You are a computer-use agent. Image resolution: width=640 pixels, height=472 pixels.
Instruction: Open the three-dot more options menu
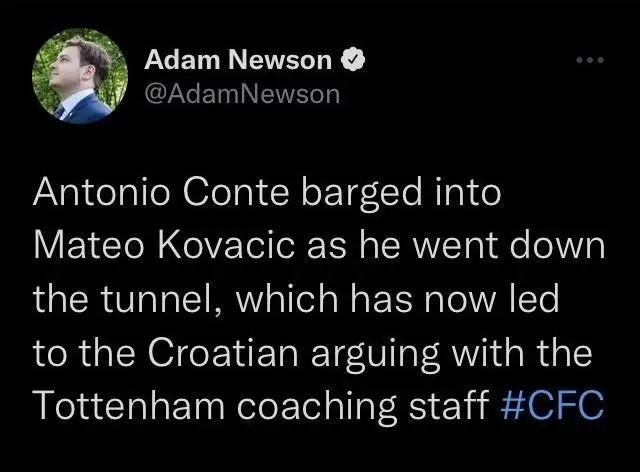pyautogui.click(x=590, y=60)
